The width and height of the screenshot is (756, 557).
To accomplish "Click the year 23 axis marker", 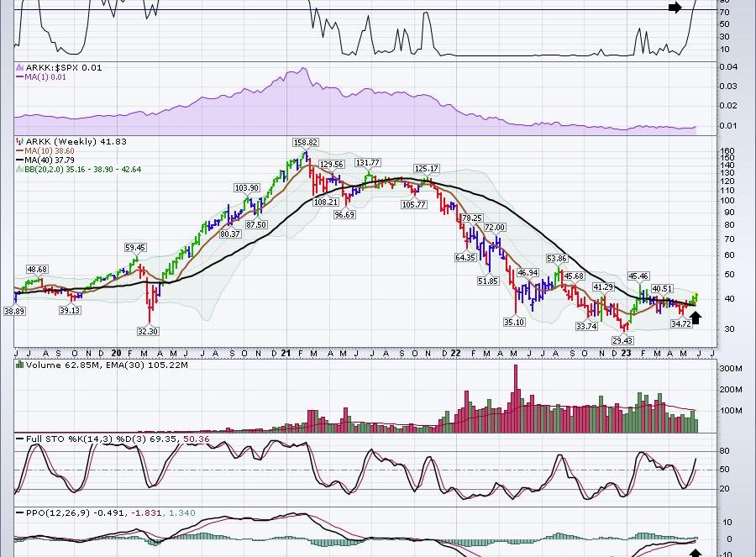I will (626, 353).
